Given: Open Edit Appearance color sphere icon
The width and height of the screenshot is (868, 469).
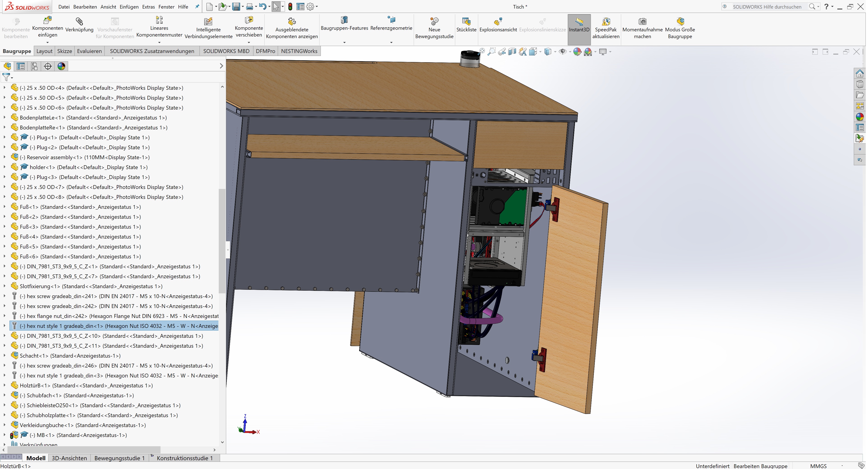Looking at the screenshot, I should pyautogui.click(x=577, y=52).
